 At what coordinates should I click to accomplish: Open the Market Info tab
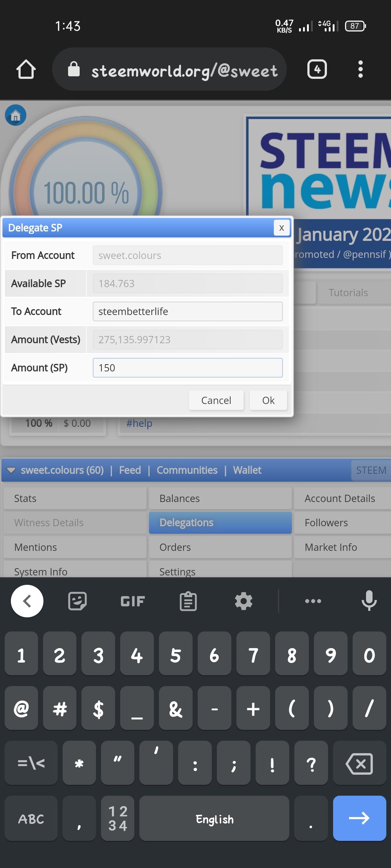click(342, 547)
